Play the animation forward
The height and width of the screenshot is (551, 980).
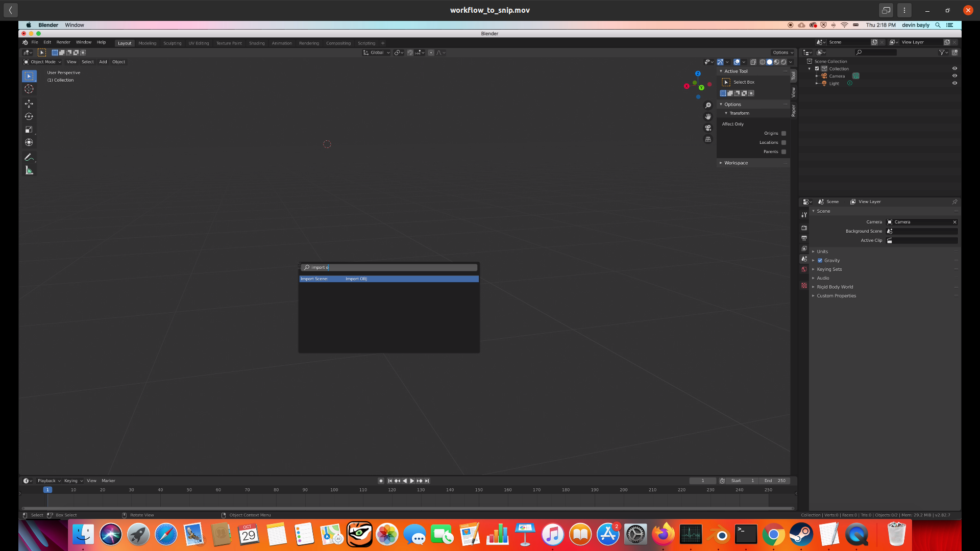coord(412,481)
